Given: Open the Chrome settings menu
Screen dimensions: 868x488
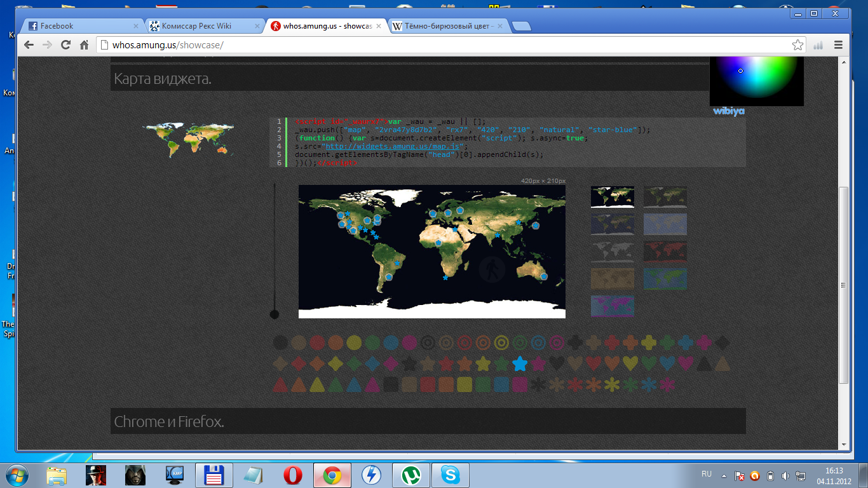Looking at the screenshot, I should [837, 45].
